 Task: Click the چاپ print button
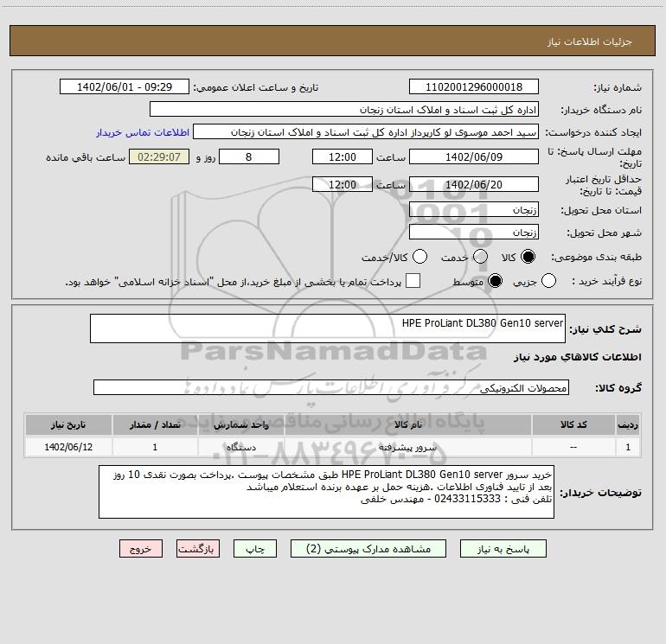coord(255,549)
